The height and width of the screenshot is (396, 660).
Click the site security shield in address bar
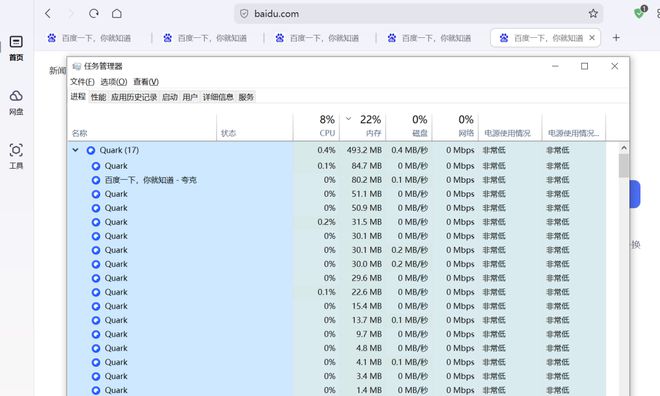(x=244, y=13)
